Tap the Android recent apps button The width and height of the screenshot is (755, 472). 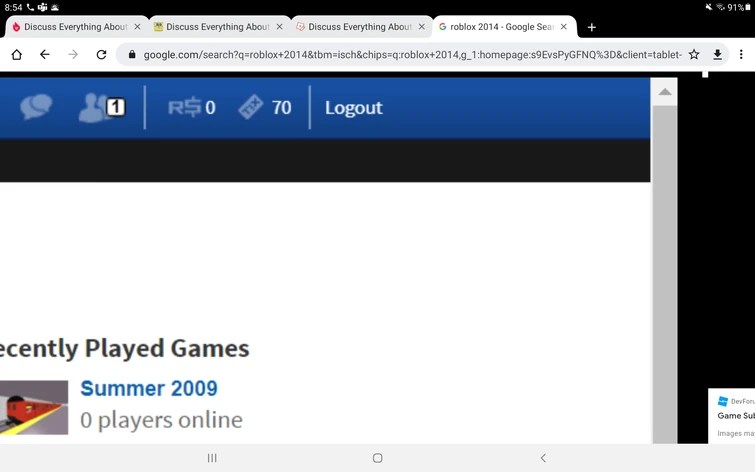tap(212, 458)
